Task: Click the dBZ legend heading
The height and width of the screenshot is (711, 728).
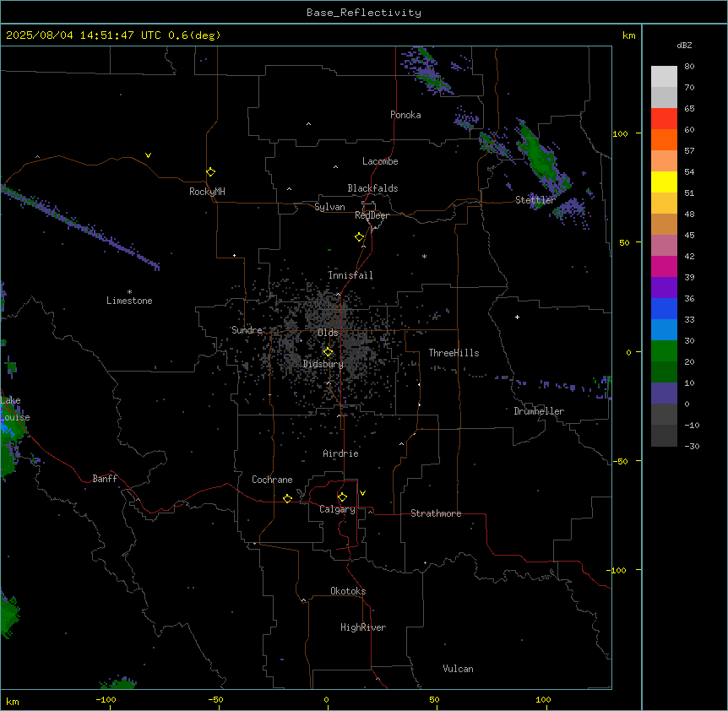Action: coord(684,45)
